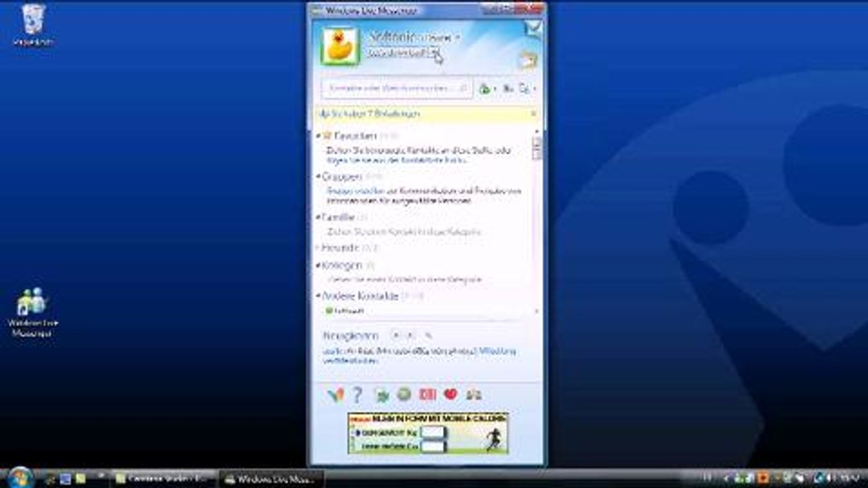Click the scroll down arrow of the contact list
Screen dimensions: 868x488
[x=537, y=311]
